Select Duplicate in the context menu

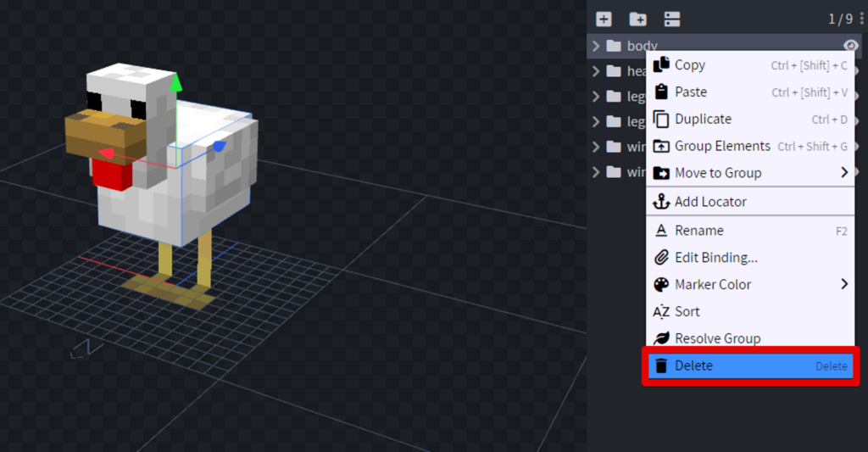click(703, 120)
